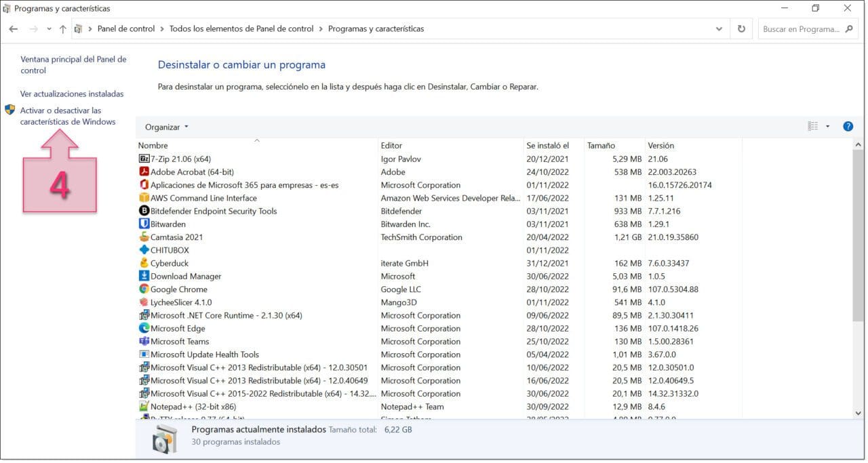Click size 1,21 GB of Camtasia
The image size is (868, 463).
(x=627, y=237)
